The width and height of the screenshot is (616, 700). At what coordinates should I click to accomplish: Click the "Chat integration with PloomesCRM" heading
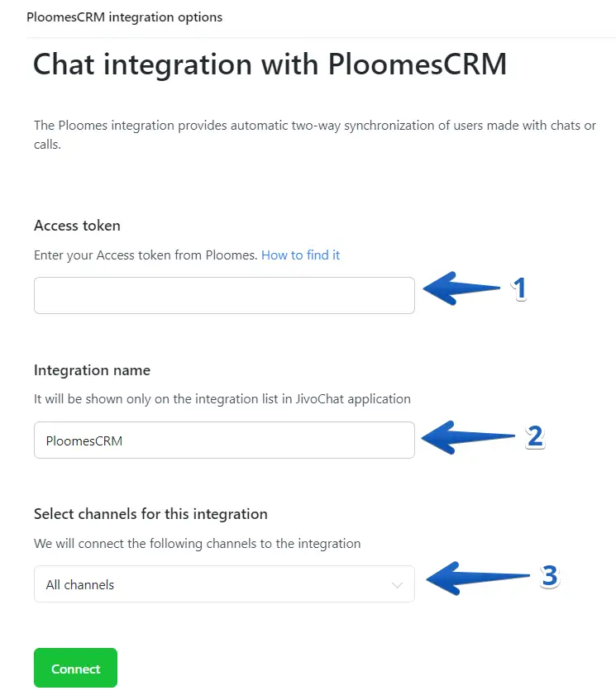click(270, 64)
